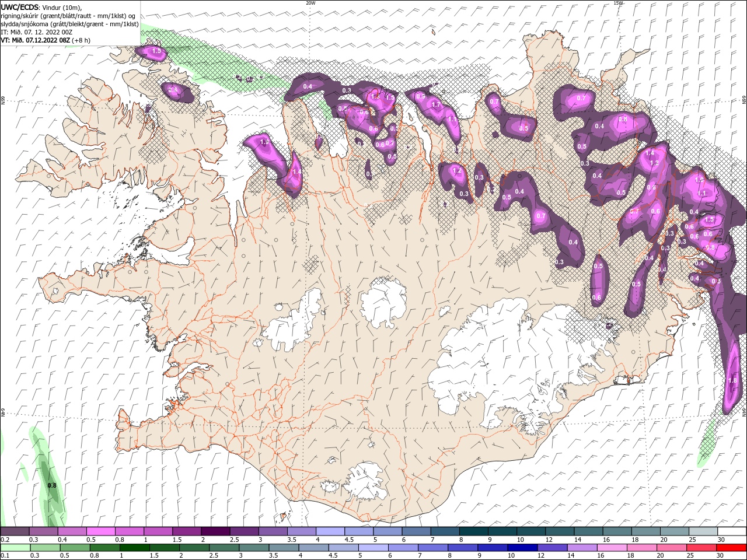Pick the 12 violet swatch in lower legend
The image size is (747, 560).
click(x=552, y=547)
